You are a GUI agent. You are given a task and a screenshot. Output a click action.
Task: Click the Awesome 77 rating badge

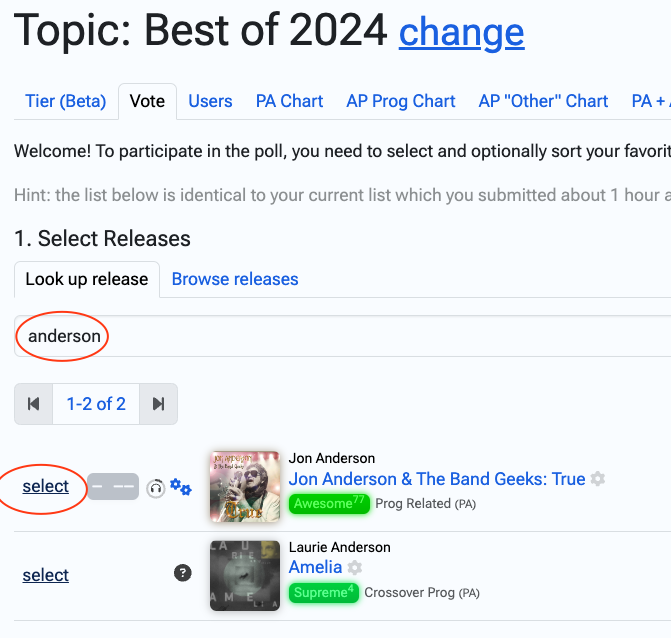329,504
